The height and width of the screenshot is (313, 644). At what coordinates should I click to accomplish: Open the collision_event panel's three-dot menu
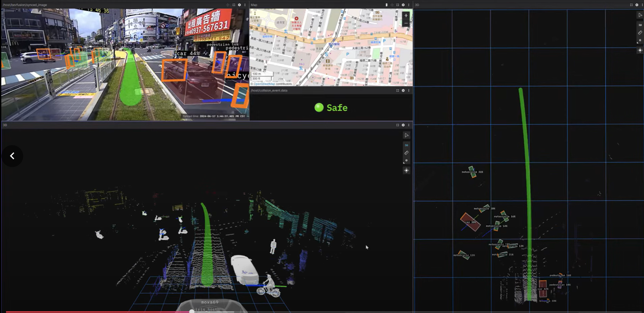[x=409, y=90]
